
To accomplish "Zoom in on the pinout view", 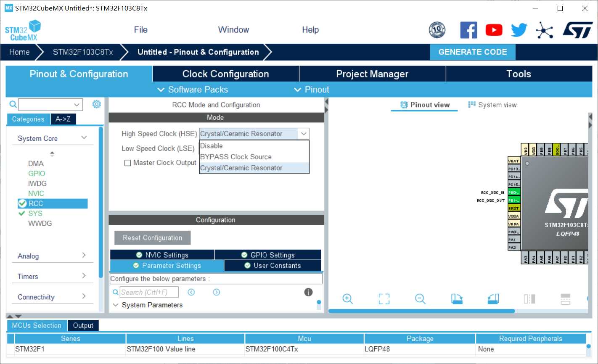I will (x=347, y=299).
